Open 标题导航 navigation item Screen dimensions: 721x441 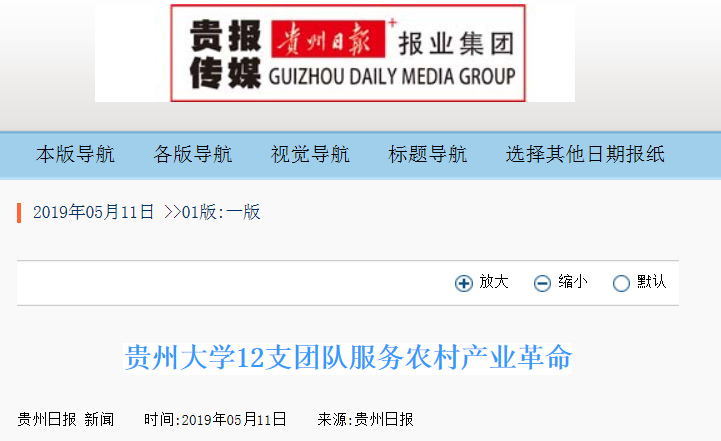pyautogui.click(x=428, y=155)
